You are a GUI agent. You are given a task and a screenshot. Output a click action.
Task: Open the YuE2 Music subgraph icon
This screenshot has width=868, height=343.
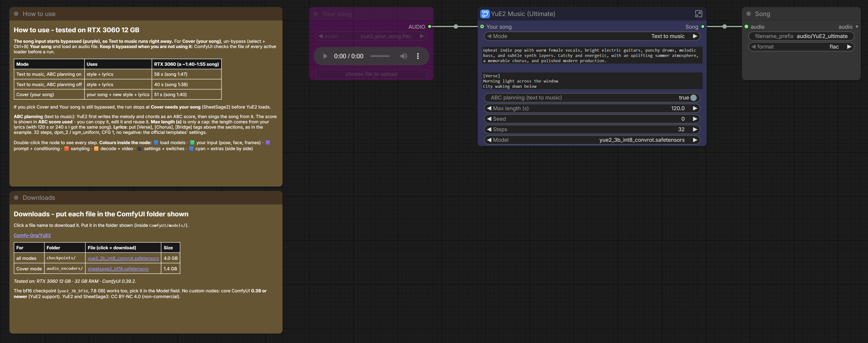(485, 14)
